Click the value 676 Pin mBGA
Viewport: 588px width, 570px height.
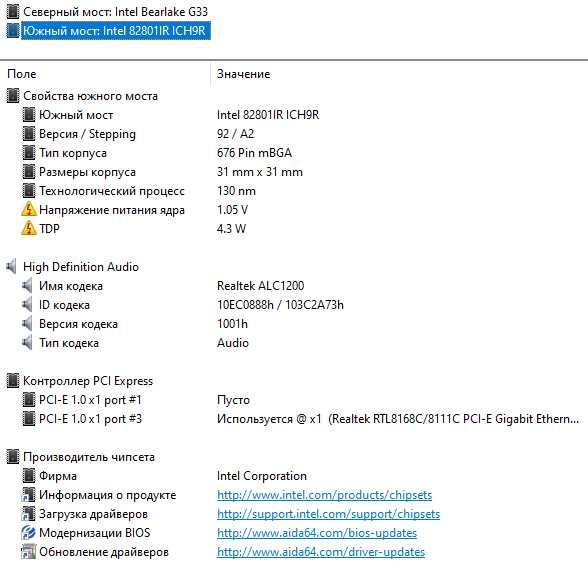pos(254,153)
